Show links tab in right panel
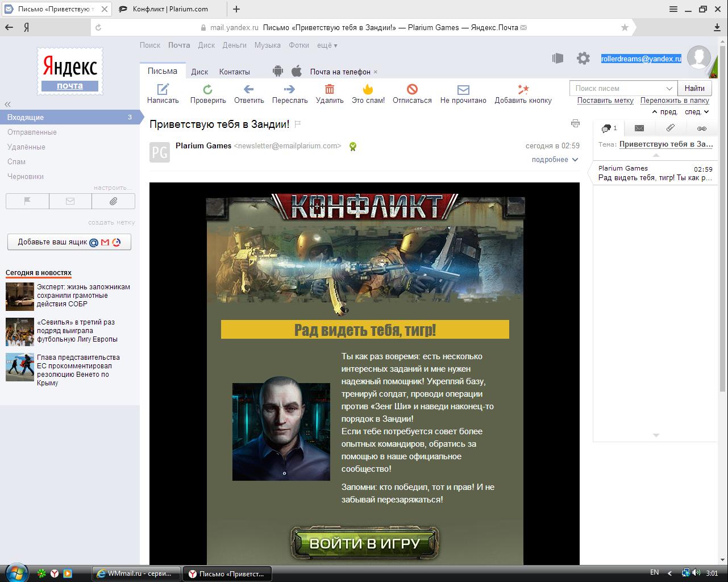Screen dimensions: 728x582 coord(702,128)
